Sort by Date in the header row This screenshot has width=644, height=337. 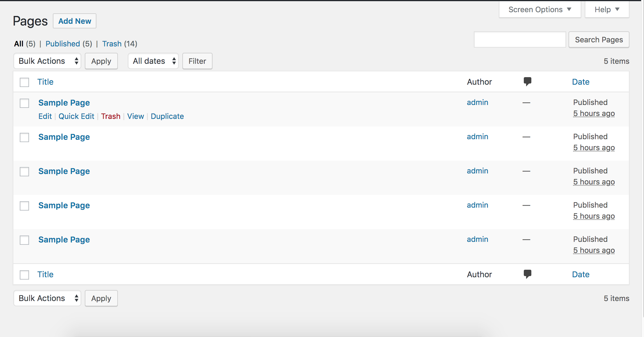(581, 82)
